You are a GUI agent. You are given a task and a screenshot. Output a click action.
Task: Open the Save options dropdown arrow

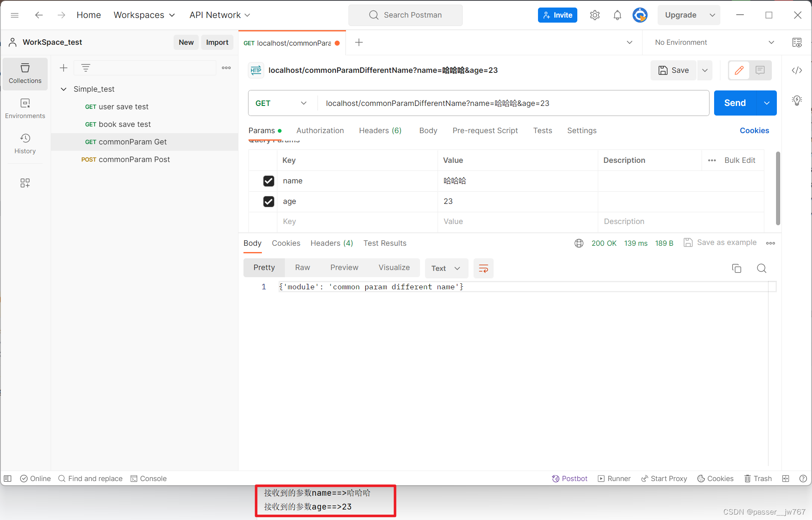(705, 70)
